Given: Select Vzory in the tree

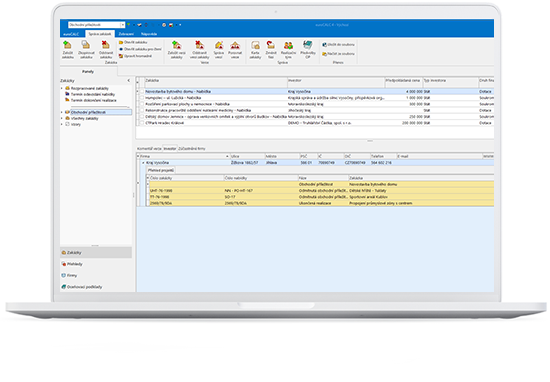Looking at the screenshot, I should (75, 125).
